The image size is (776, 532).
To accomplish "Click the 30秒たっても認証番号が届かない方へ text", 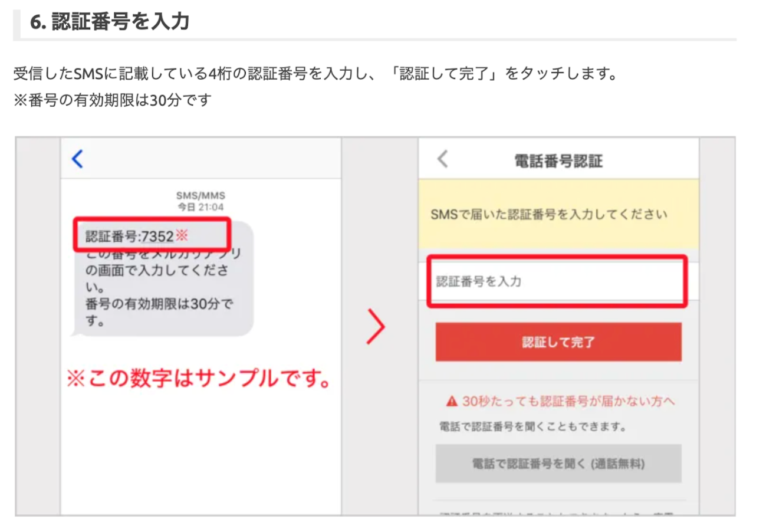I will coord(568,402).
